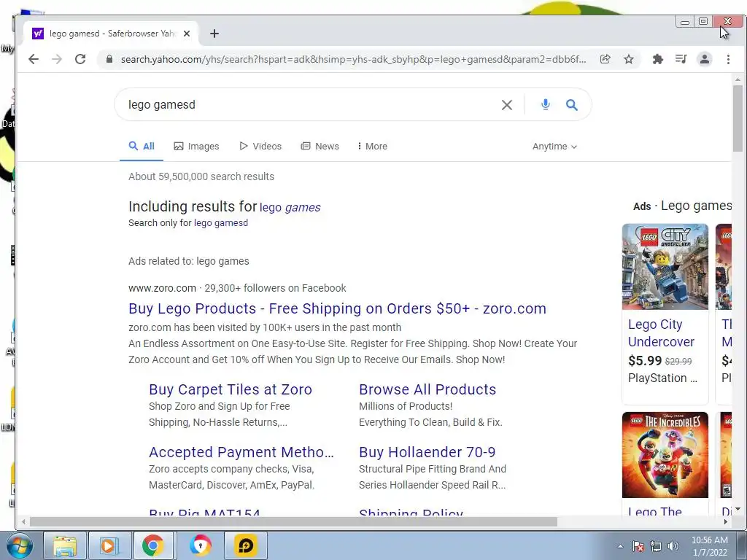Click the browser forward arrow
This screenshot has width=747, height=560.
57,59
